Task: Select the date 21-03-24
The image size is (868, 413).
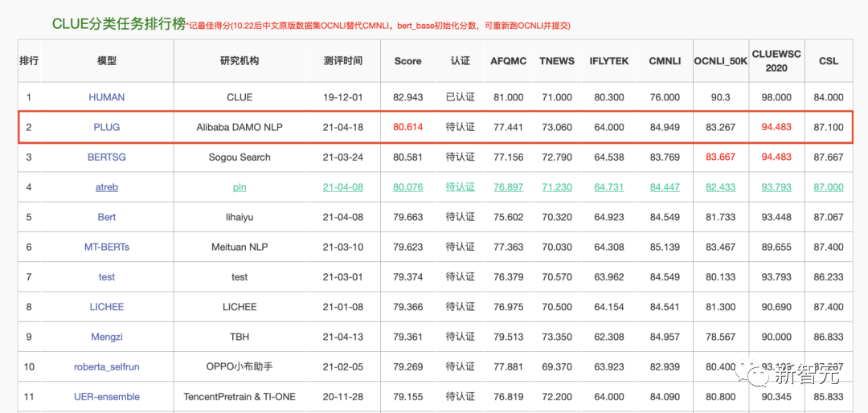Action: click(342, 157)
